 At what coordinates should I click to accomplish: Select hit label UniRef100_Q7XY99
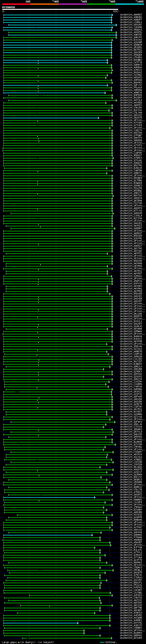pos(131,445)
